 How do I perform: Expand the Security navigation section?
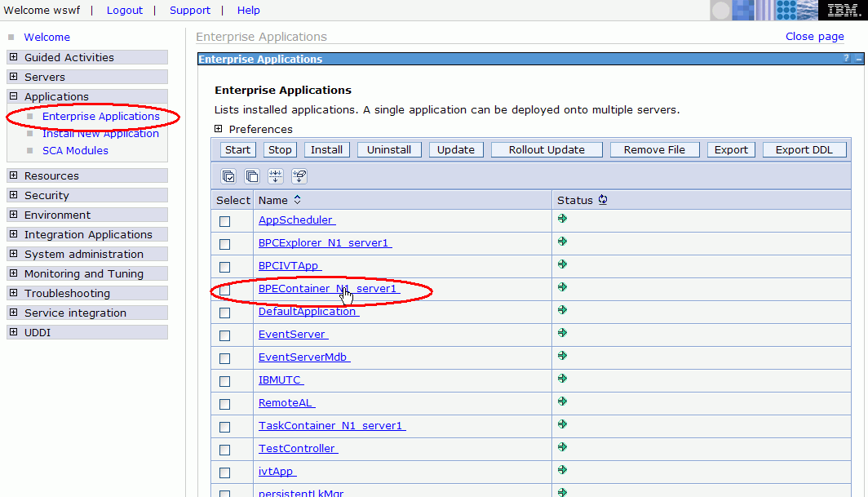13,194
